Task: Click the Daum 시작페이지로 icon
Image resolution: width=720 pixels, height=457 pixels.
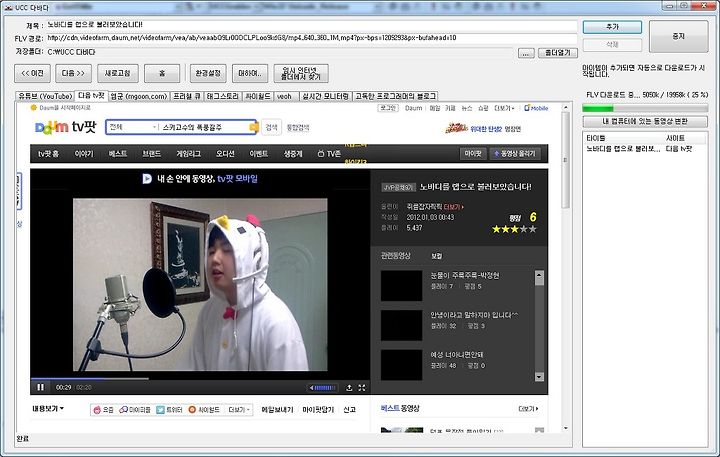Action: 33,107
